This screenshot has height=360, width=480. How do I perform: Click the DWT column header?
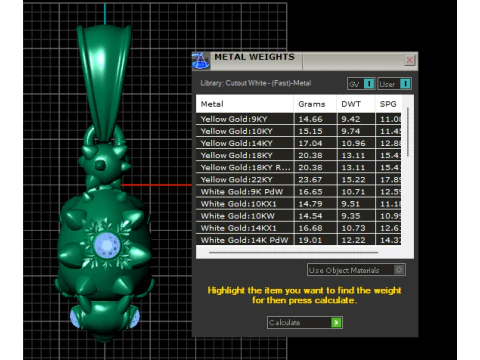tap(356, 104)
